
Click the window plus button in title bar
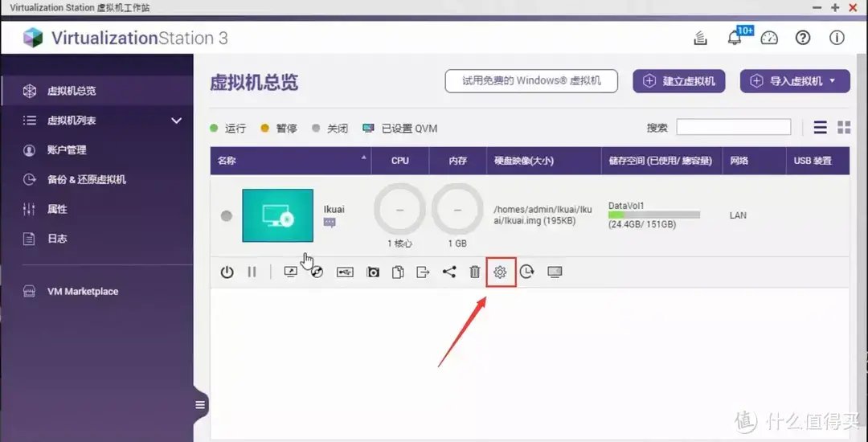click(835, 8)
